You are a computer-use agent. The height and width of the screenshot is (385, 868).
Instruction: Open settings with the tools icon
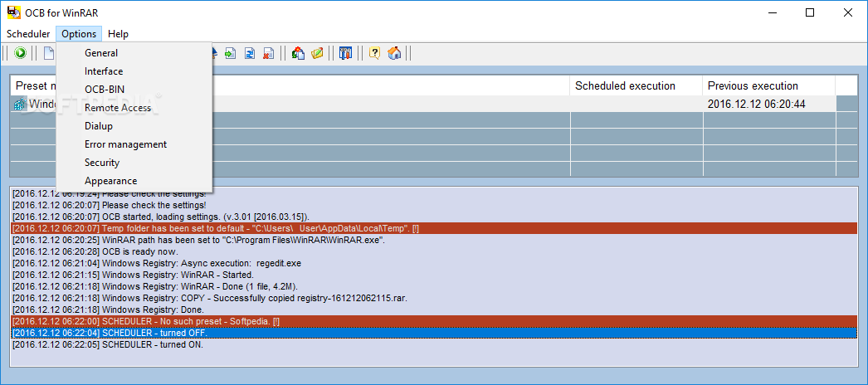(x=346, y=53)
